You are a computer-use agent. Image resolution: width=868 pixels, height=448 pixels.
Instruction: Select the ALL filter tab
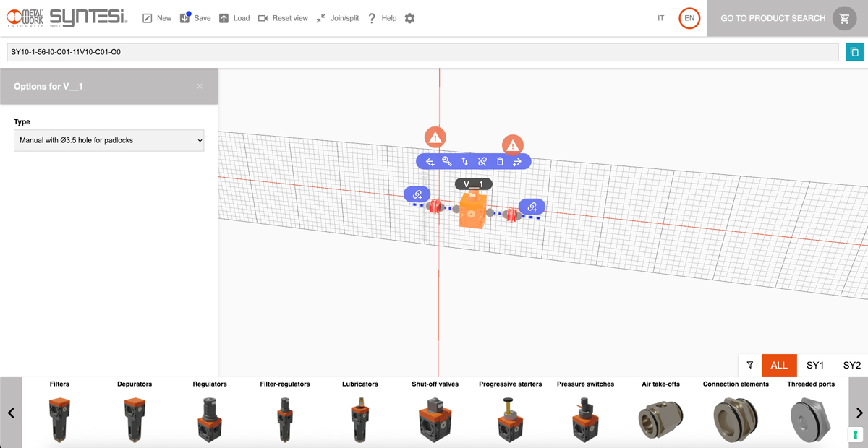point(779,366)
